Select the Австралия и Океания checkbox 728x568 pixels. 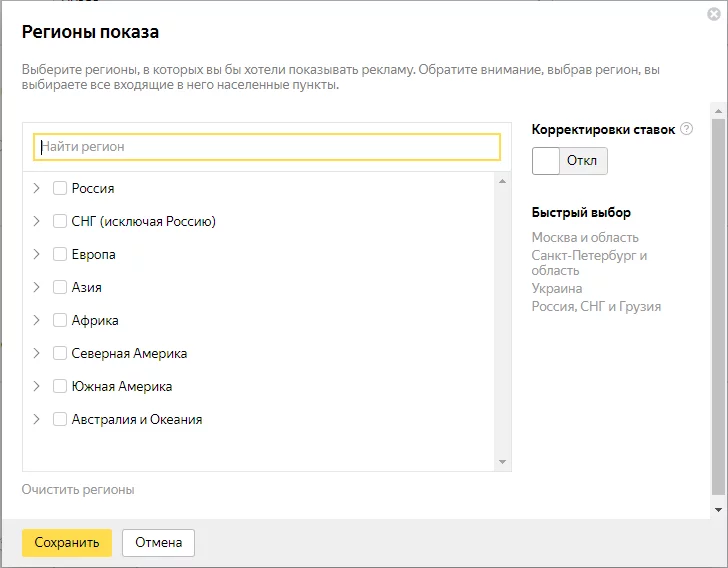point(59,419)
